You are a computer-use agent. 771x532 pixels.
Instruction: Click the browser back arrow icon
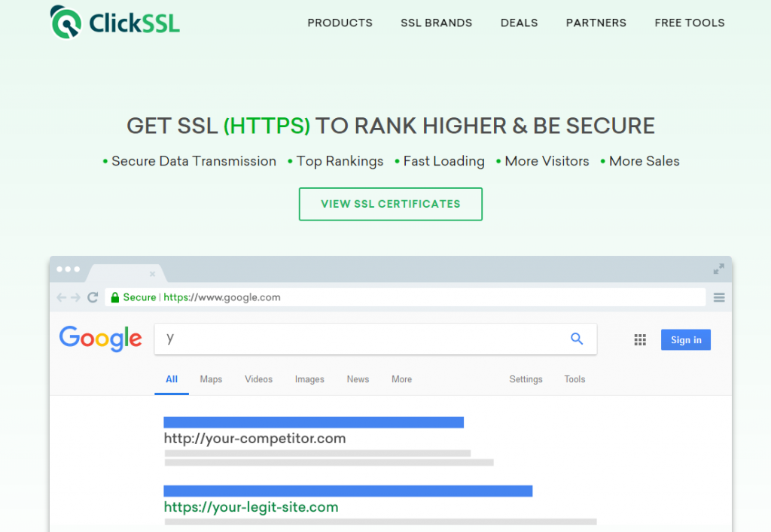pos(61,297)
